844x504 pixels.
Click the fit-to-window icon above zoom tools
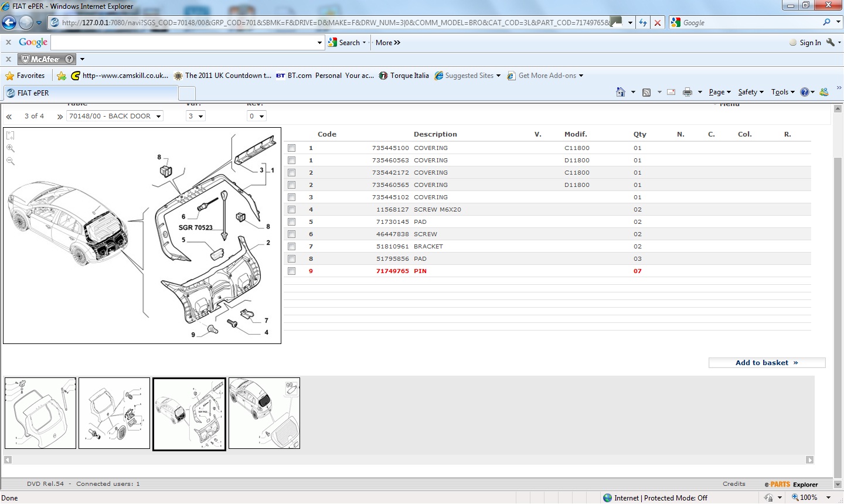11,135
